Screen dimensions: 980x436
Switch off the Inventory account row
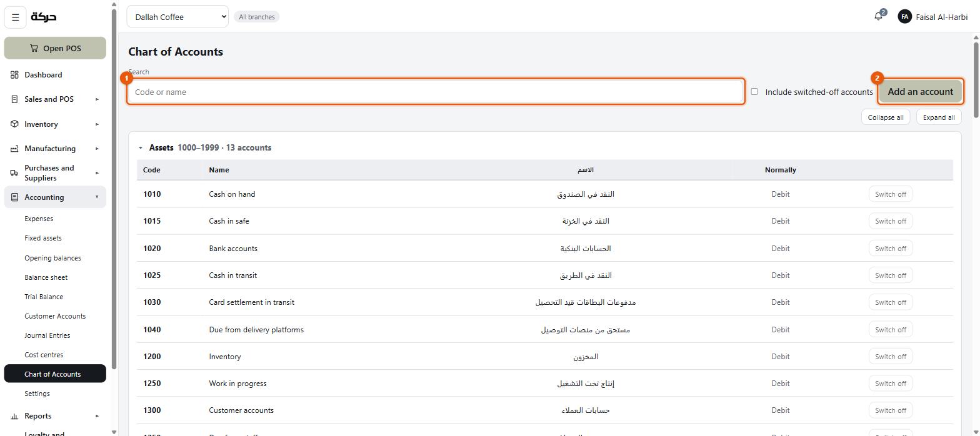tap(890, 357)
